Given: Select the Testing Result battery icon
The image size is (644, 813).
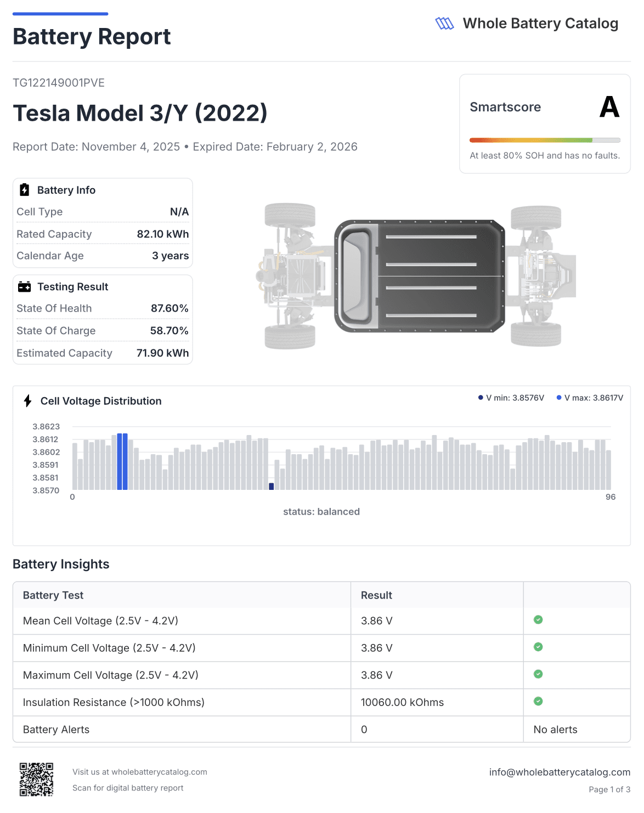Looking at the screenshot, I should pyautogui.click(x=24, y=286).
